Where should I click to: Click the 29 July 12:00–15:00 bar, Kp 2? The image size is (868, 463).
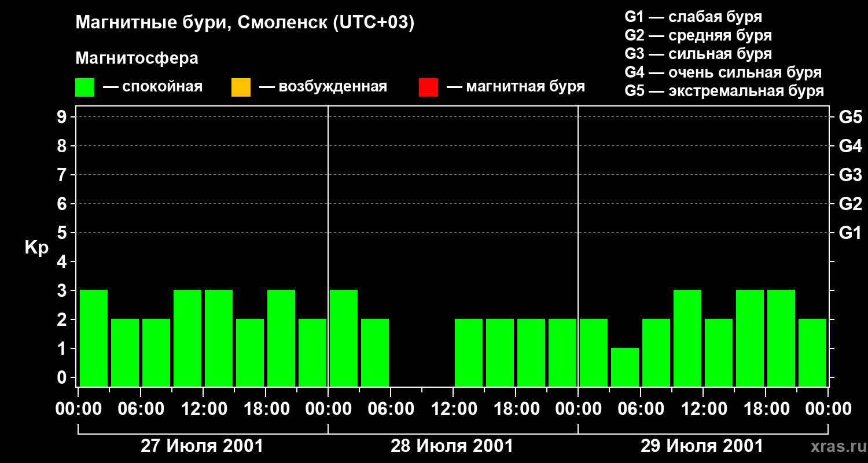(x=719, y=352)
